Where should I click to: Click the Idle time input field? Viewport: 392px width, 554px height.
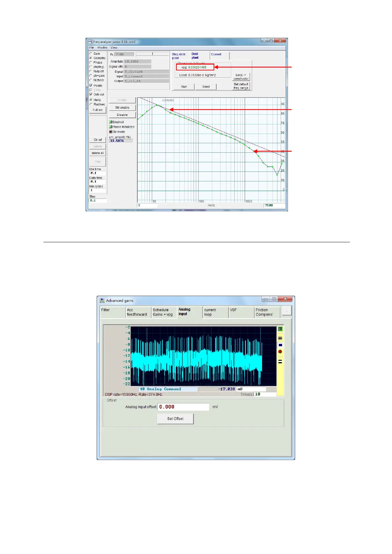(x=98, y=173)
